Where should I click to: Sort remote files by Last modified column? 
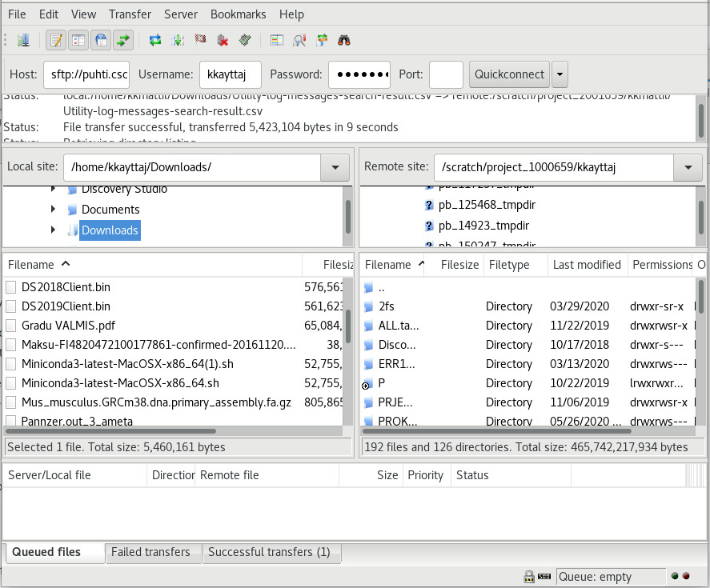(x=588, y=265)
